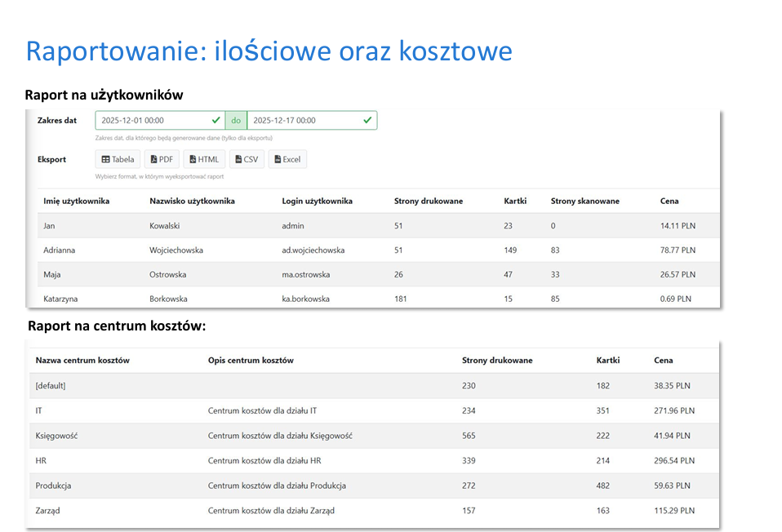The width and height of the screenshot is (782, 532).
Task: Click the price '0.69 PLN'
Action: pyautogui.click(x=676, y=299)
